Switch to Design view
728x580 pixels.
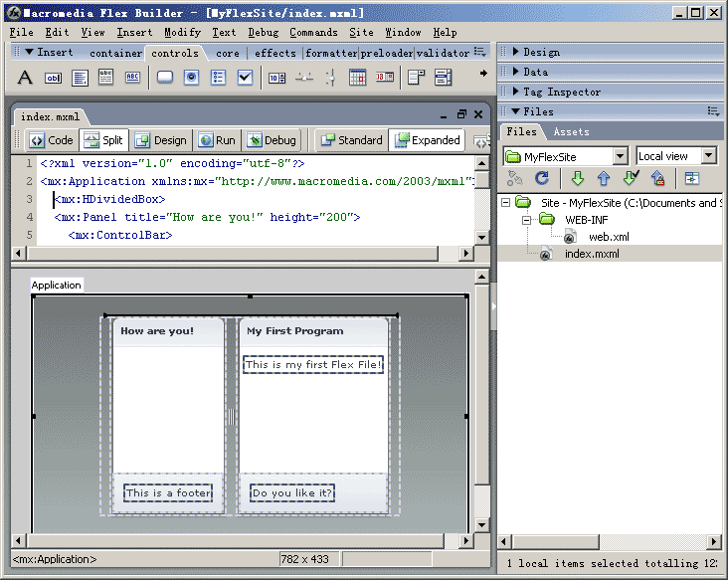[x=161, y=140]
